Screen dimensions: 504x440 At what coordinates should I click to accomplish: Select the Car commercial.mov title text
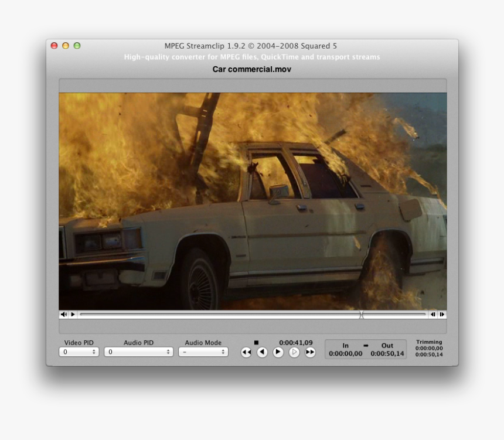point(252,69)
